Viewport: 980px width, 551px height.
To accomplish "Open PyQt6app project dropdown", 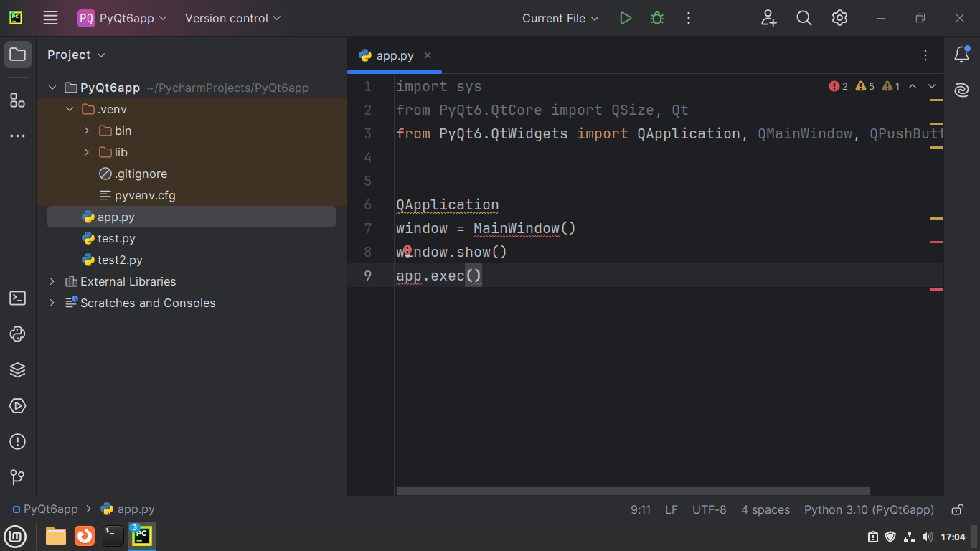I will (123, 18).
